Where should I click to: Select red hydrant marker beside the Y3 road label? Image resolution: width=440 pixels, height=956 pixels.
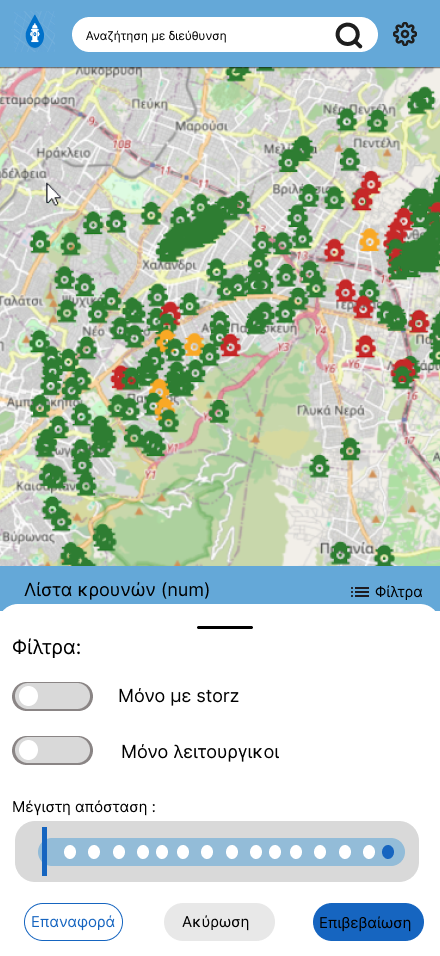(x=230, y=344)
